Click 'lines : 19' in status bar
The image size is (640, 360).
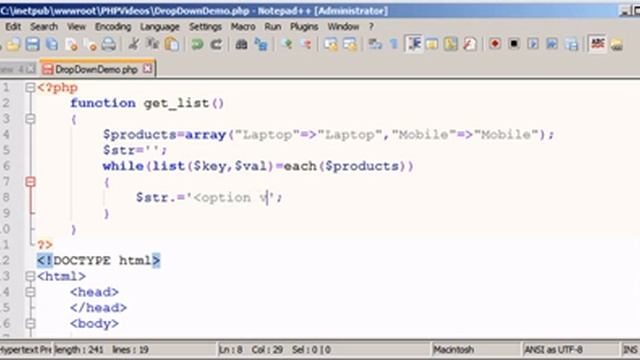point(130,350)
